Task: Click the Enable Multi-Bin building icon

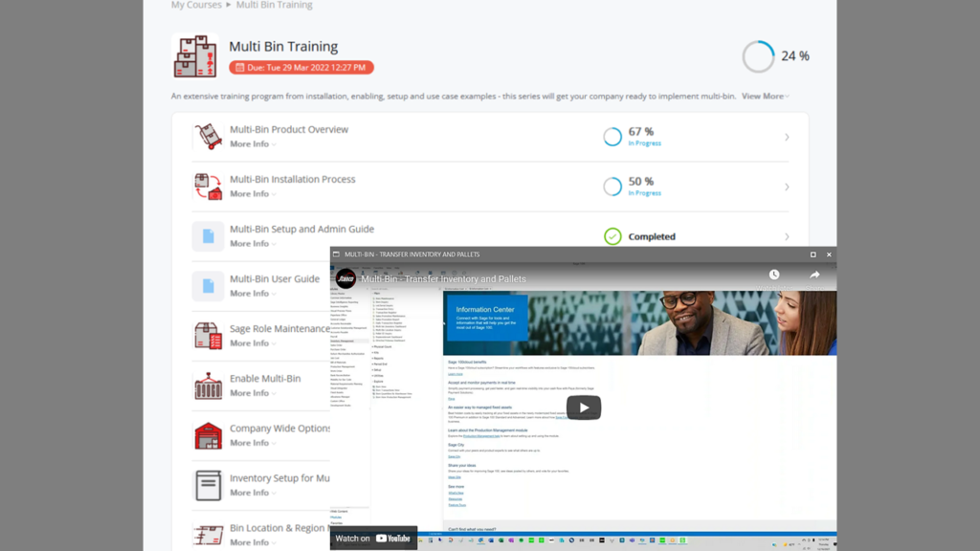Action: point(207,386)
